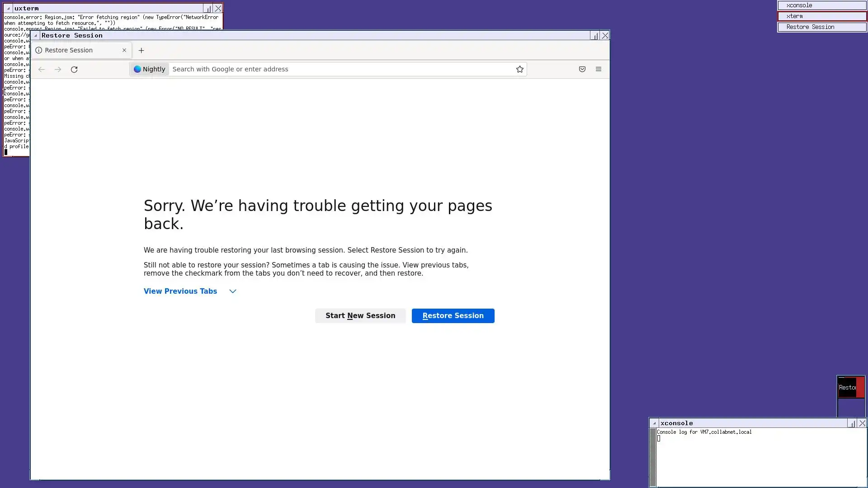Focus the address search bar
The height and width of the screenshot is (488, 868).
[339, 69]
